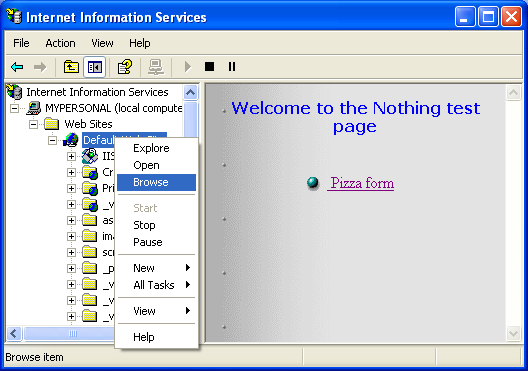Click the folder icon beside '_p'
Image resolution: width=528 pixels, height=371 pixels.
click(x=90, y=268)
